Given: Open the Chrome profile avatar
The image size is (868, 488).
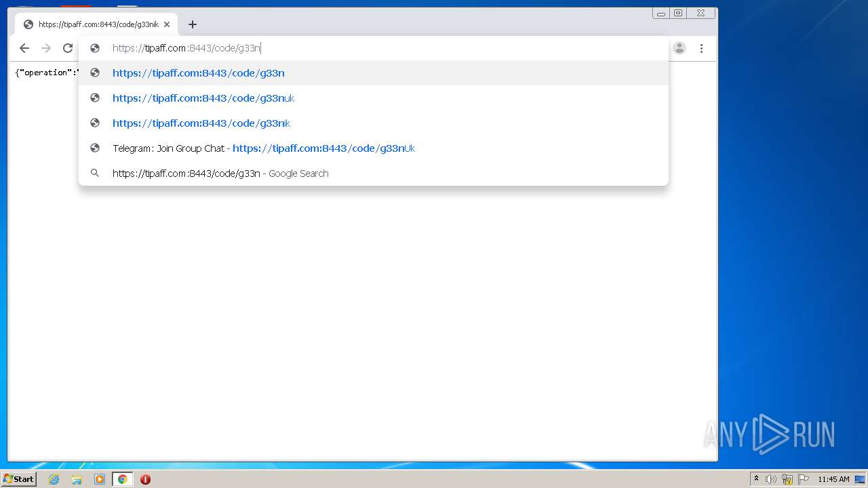Looking at the screenshot, I should [679, 48].
